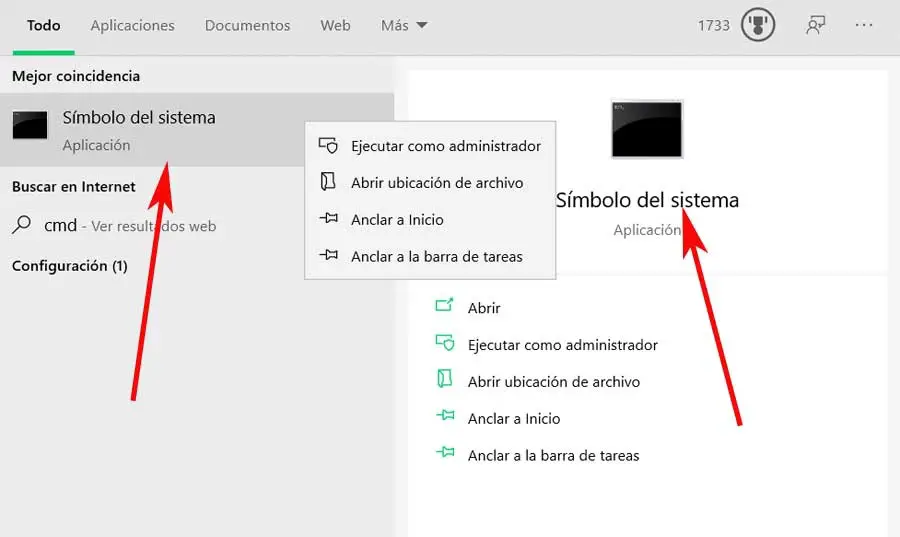Open the Aplicaciones tab
Image resolution: width=900 pixels, height=537 pixels.
(x=133, y=25)
